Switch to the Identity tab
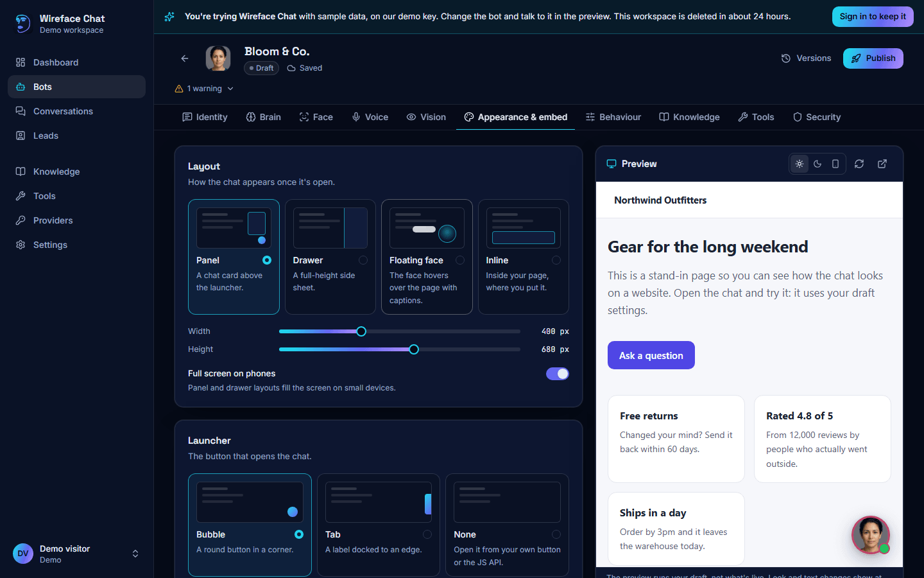 (x=205, y=117)
